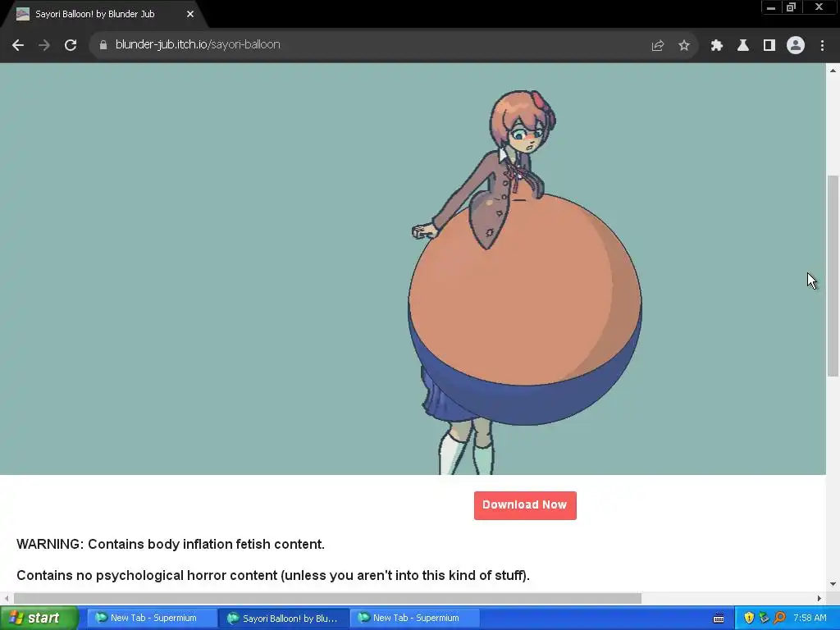Open the browser three-dot menu

click(822, 45)
